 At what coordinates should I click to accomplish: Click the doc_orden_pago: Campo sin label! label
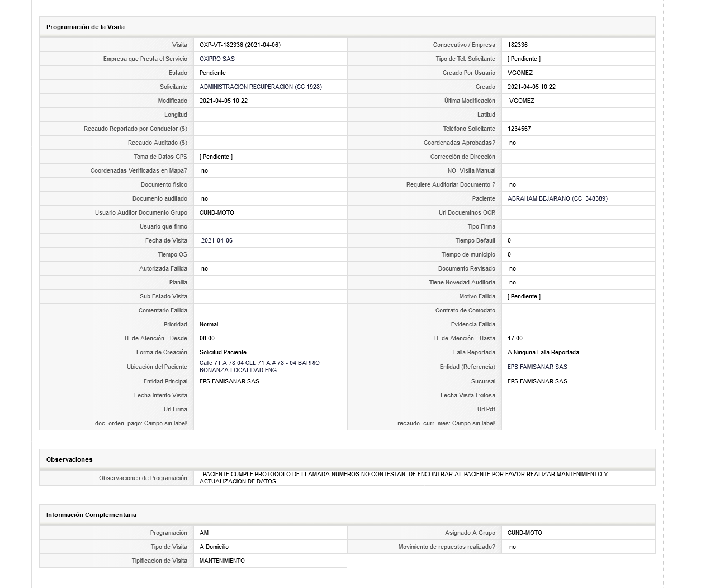click(141, 423)
